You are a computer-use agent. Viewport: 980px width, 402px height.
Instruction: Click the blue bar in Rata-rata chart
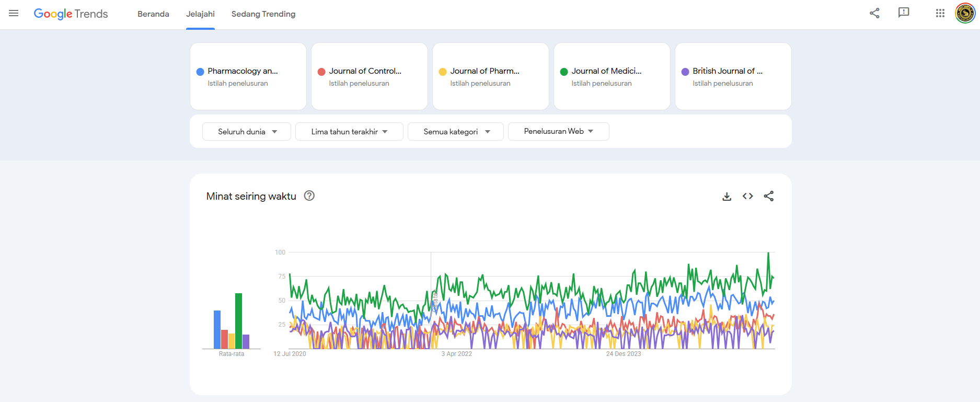click(x=217, y=329)
